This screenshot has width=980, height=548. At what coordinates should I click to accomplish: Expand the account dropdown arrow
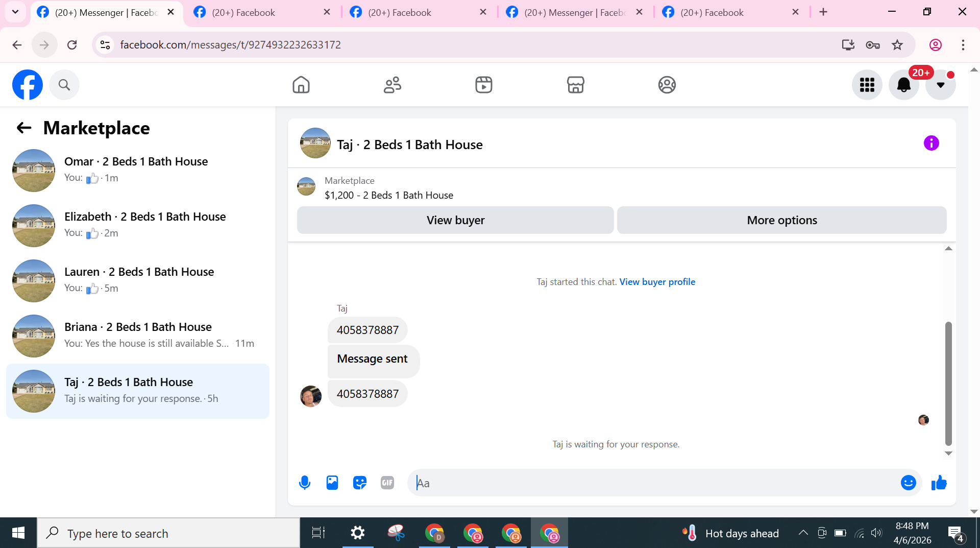click(x=941, y=85)
